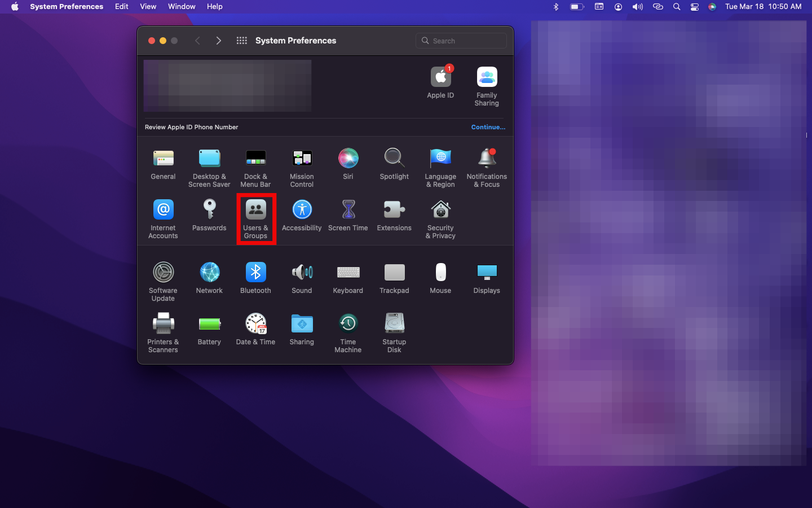
Task: Open Apple ID settings
Action: click(440, 82)
